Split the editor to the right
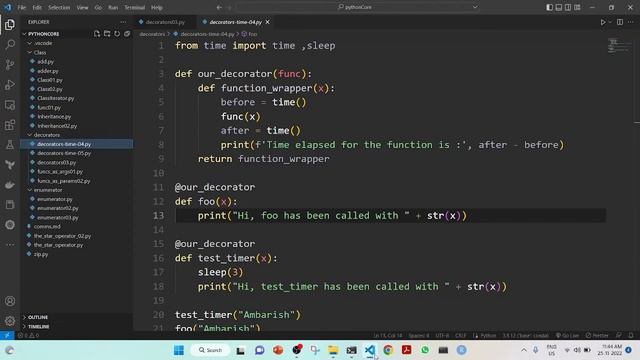This screenshot has height=360, width=640. click(620, 22)
